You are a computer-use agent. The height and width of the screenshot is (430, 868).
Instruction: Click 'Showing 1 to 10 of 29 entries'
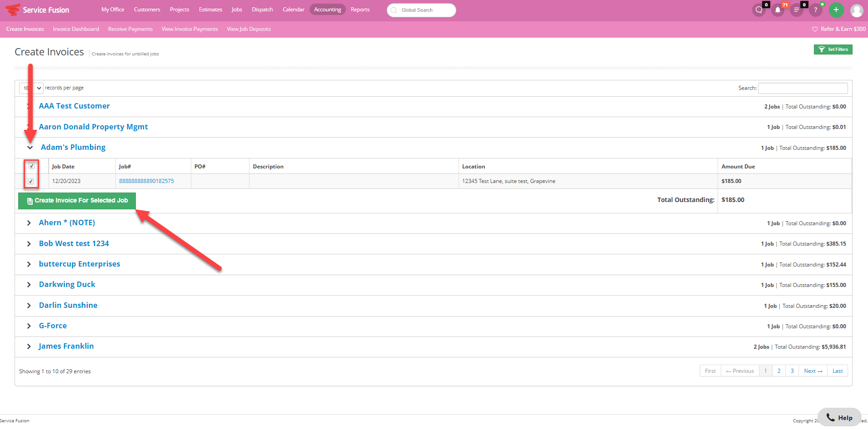coord(55,371)
